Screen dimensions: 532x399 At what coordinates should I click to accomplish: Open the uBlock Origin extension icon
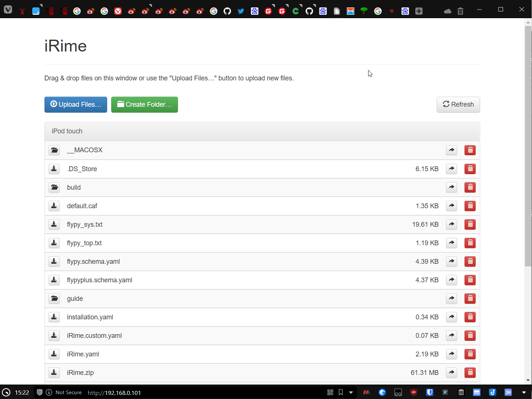414,392
